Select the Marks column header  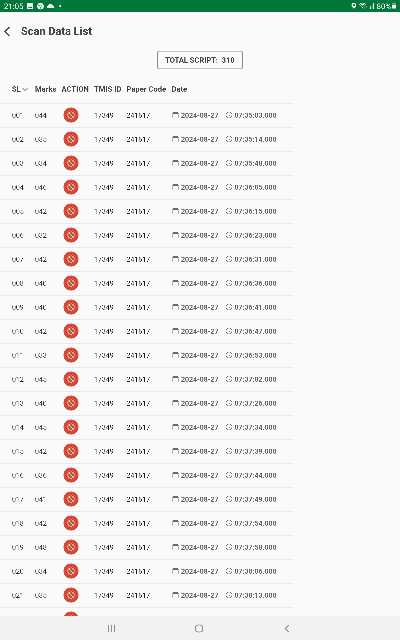[45, 89]
